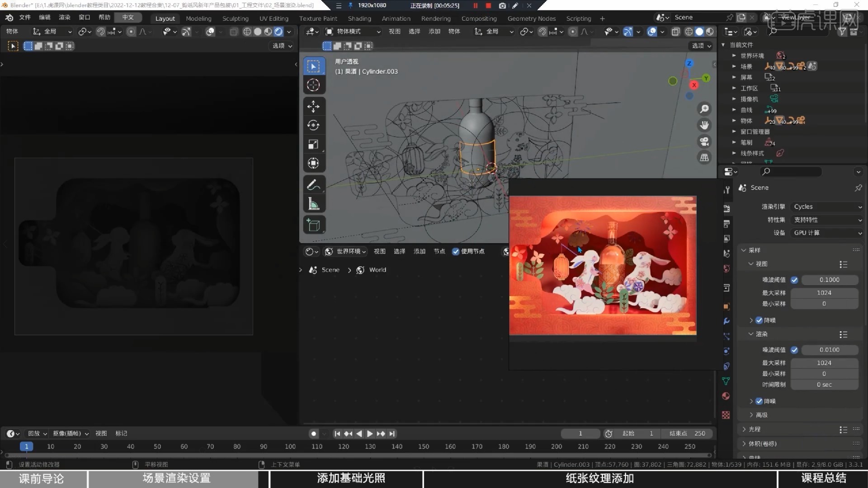Screen dimensions: 868x488
Task: Open the Tool properties tab with the wrench-screwdriver icon
Action: coord(726,190)
